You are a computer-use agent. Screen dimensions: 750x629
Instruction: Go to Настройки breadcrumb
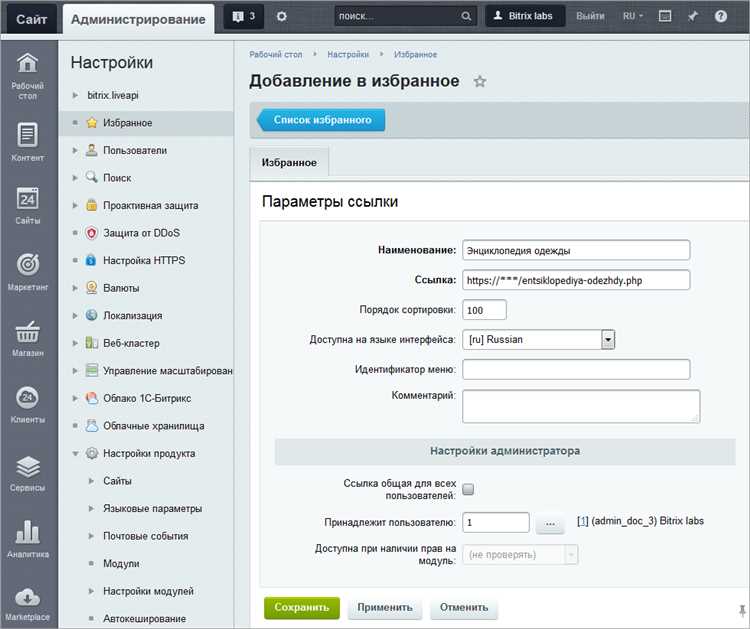(348, 55)
